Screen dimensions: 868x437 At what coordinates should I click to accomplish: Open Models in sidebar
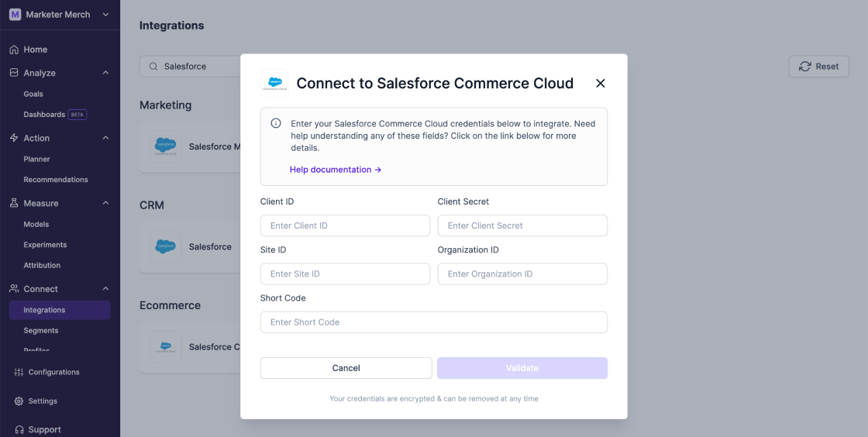tap(36, 225)
